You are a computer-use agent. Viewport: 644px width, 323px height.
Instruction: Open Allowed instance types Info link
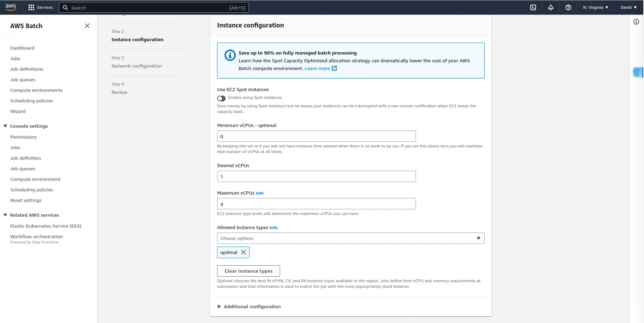coord(273,228)
